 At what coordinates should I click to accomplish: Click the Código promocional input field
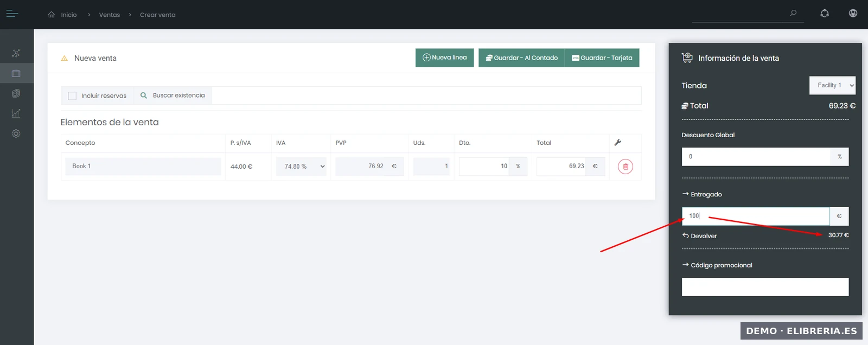click(x=764, y=287)
